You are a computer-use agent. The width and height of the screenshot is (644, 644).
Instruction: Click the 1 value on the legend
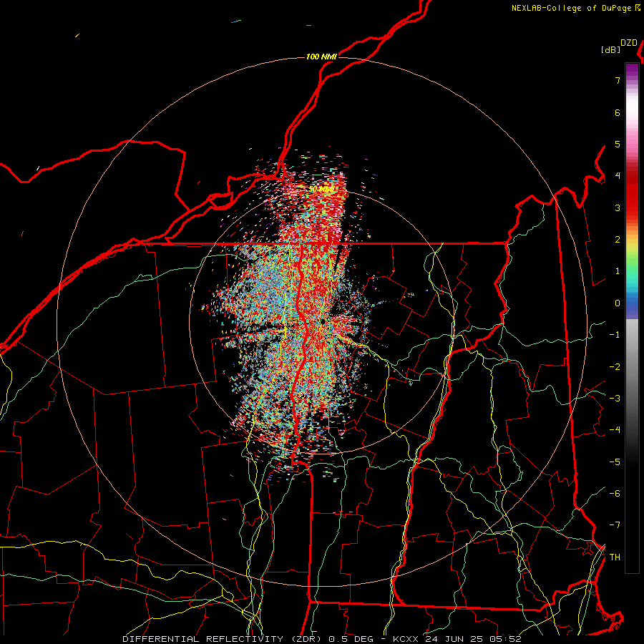pos(618,271)
